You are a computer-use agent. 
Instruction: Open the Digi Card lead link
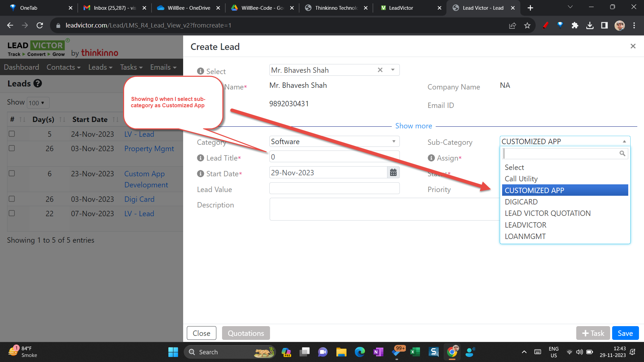click(139, 199)
